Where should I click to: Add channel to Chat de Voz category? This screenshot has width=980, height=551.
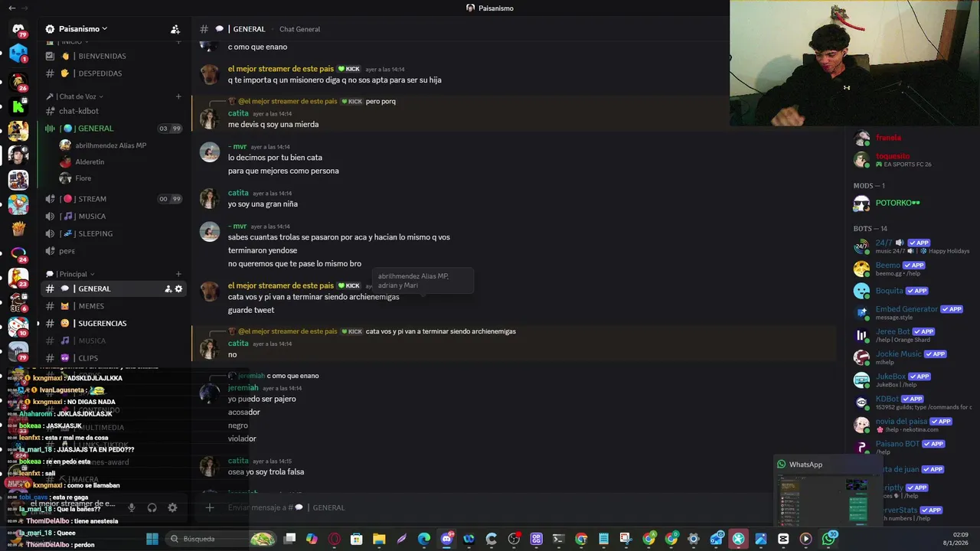[x=178, y=96]
